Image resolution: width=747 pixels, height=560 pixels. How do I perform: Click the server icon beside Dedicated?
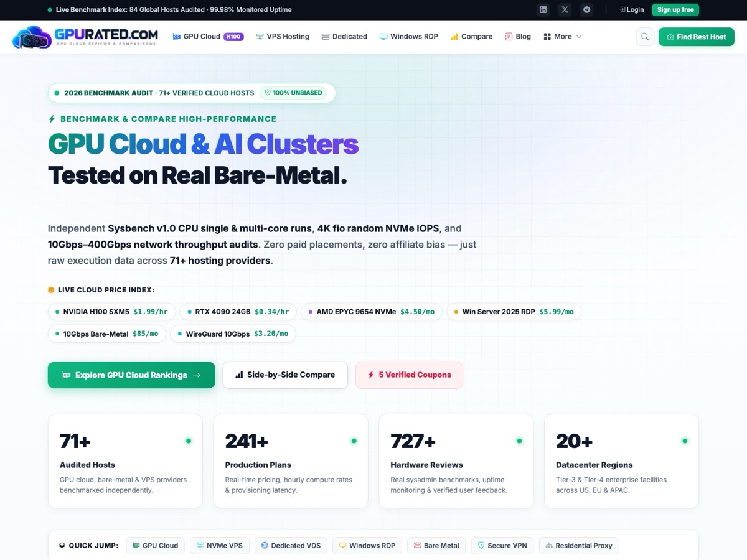coord(326,37)
